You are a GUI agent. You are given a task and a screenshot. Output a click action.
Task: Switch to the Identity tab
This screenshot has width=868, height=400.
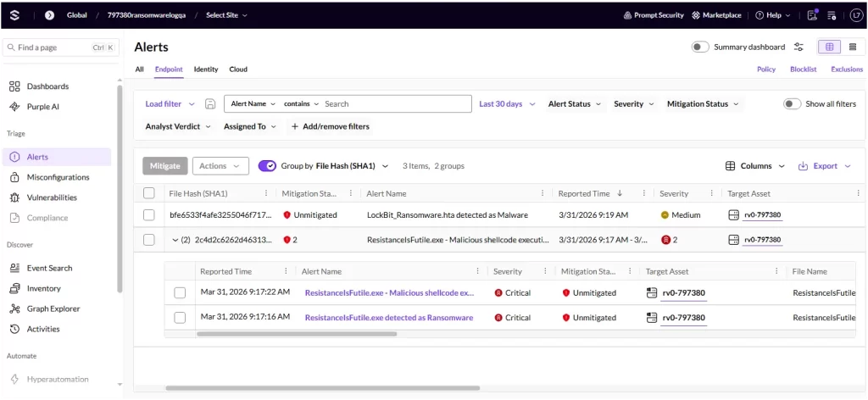pos(206,69)
